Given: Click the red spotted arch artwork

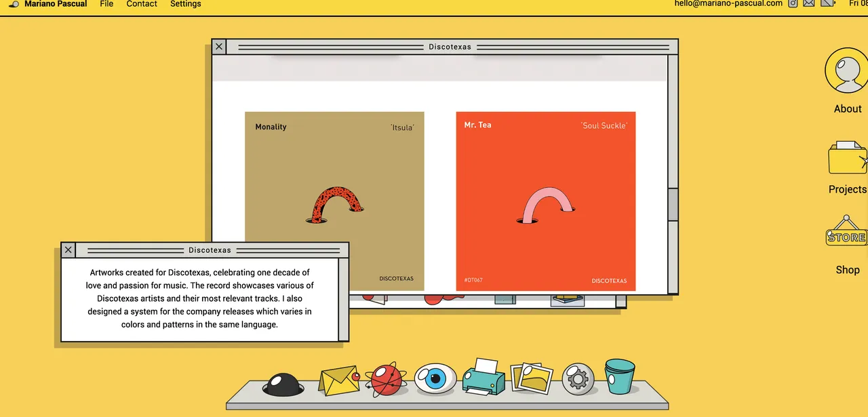Looking at the screenshot, I should [336, 204].
